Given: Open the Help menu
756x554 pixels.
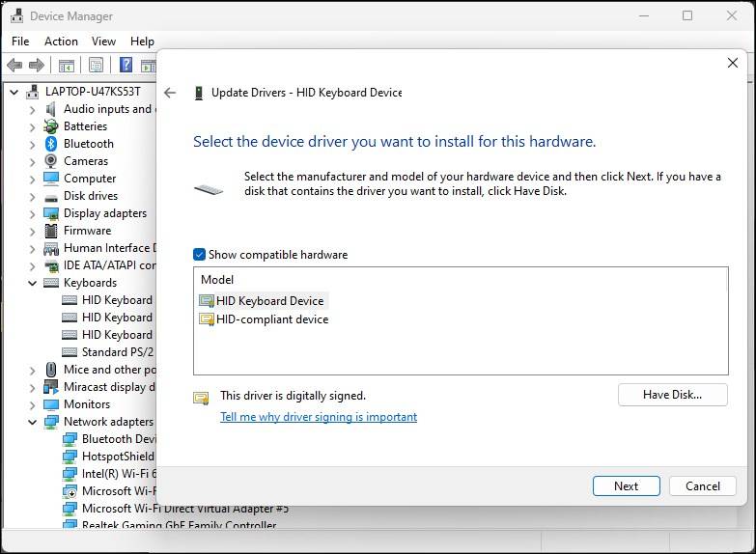Looking at the screenshot, I should (142, 42).
